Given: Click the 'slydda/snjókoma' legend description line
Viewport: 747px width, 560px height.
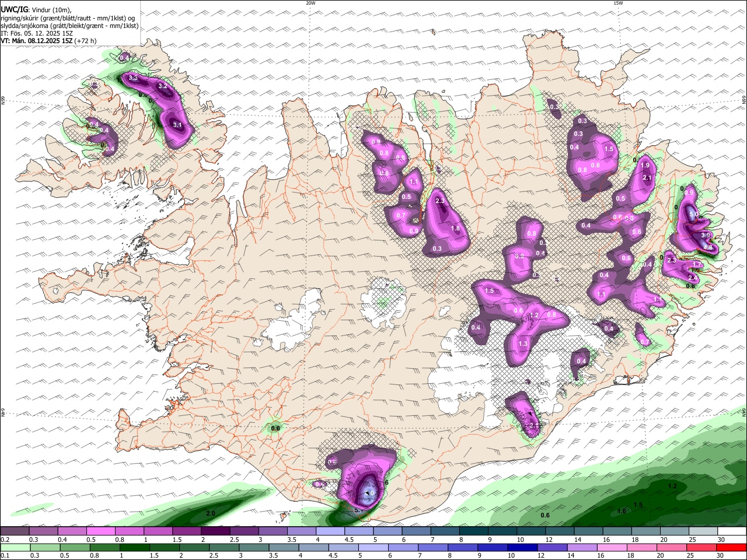Looking at the screenshot, I should click(x=69, y=26).
